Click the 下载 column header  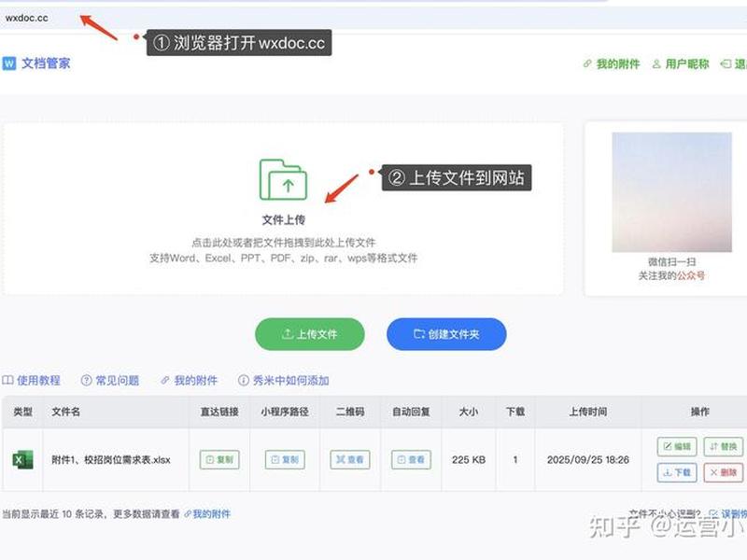pyautogui.click(x=515, y=412)
